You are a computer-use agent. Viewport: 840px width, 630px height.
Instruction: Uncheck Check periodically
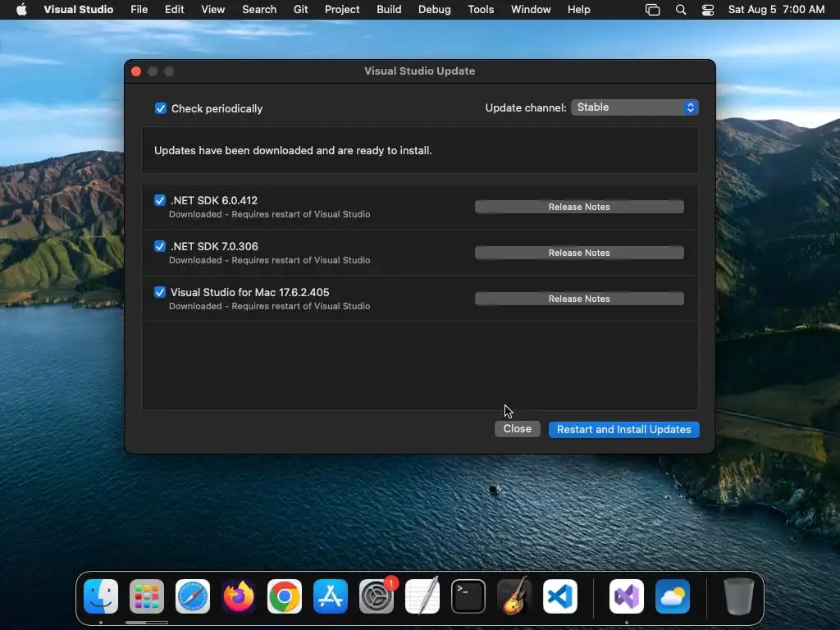click(x=160, y=109)
